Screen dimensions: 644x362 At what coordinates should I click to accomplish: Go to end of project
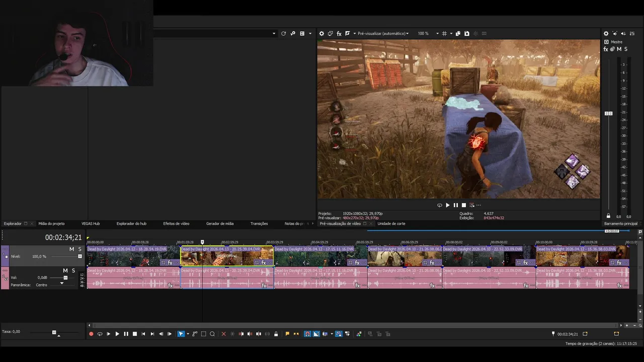(152, 334)
